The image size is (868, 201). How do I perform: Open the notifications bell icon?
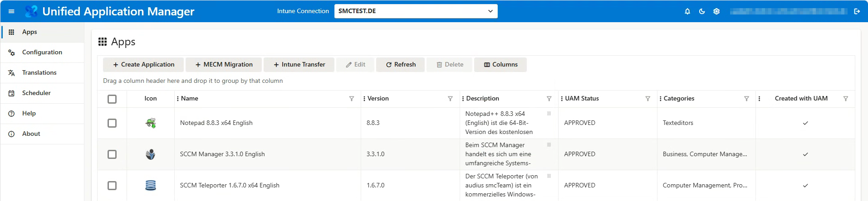pyautogui.click(x=687, y=11)
